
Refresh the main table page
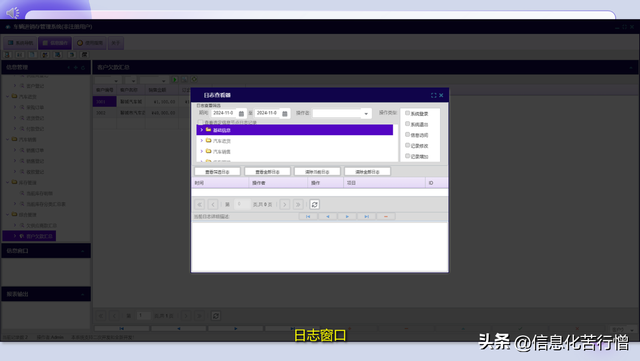tap(216, 316)
